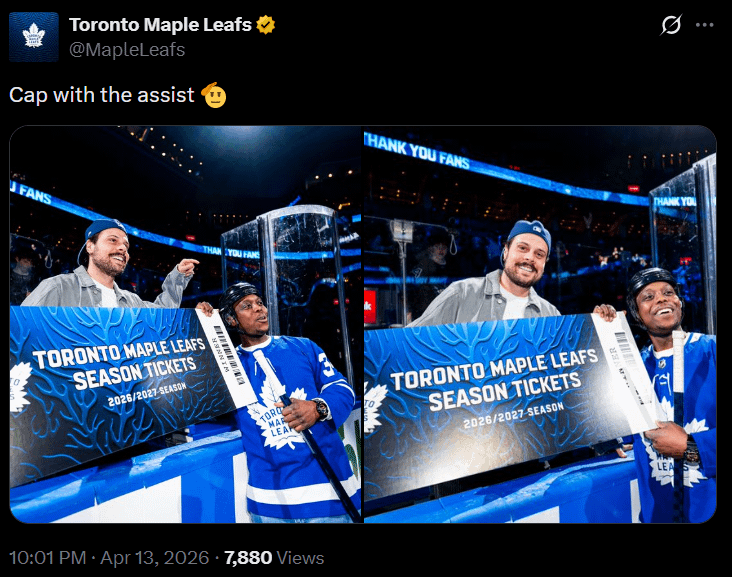Click the 10:01 PM Apr 13, 2026 timestamp
The height and width of the screenshot is (577, 732).
(x=109, y=557)
